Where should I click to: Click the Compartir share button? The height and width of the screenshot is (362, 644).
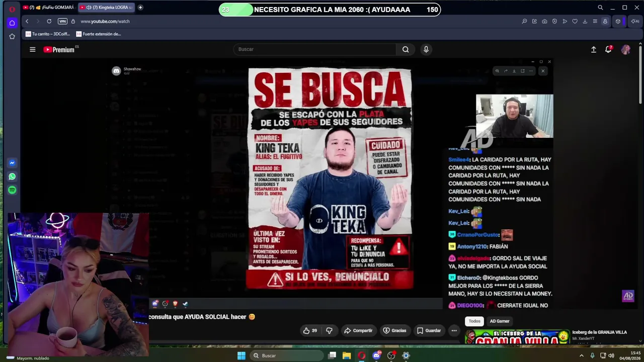(x=358, y=330)
